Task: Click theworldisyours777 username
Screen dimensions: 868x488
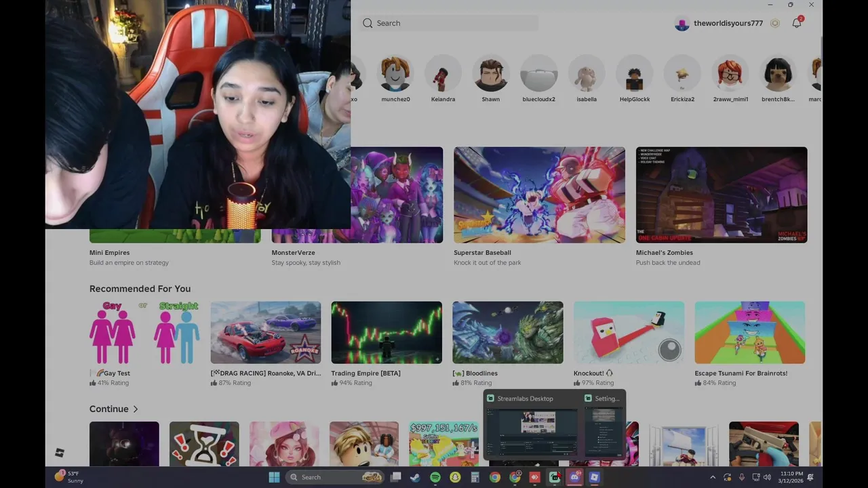Action: 728,23
